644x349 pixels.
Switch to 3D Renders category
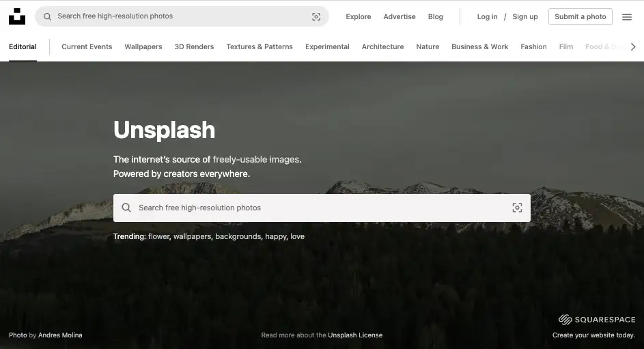tap(194, 47)
